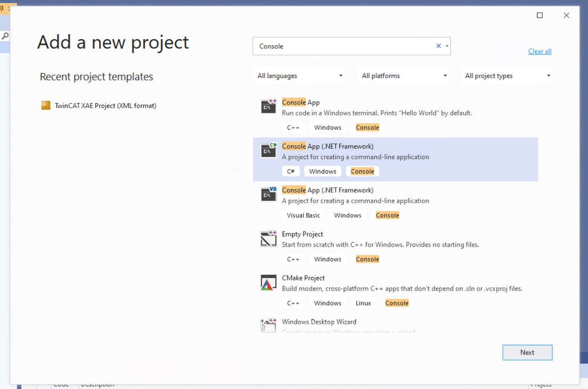Close the Add a new project dialog

point(566,15)
